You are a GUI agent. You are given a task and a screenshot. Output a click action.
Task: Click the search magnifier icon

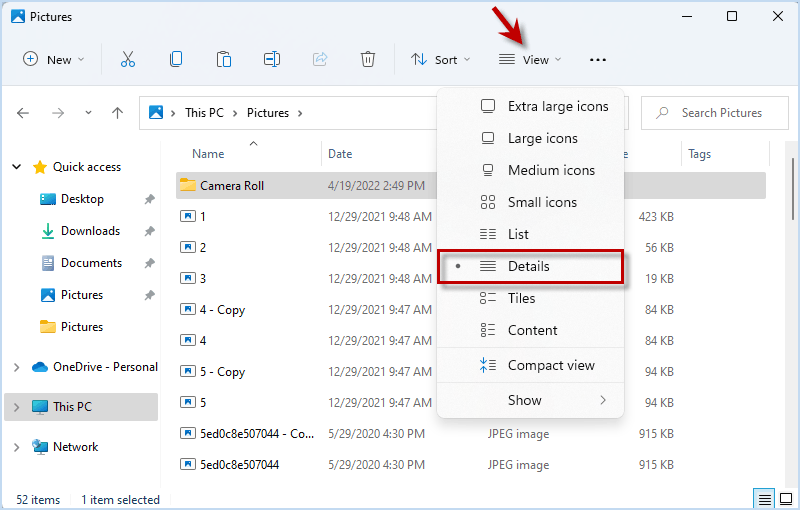pyautogui.click(x=662, y=113)
